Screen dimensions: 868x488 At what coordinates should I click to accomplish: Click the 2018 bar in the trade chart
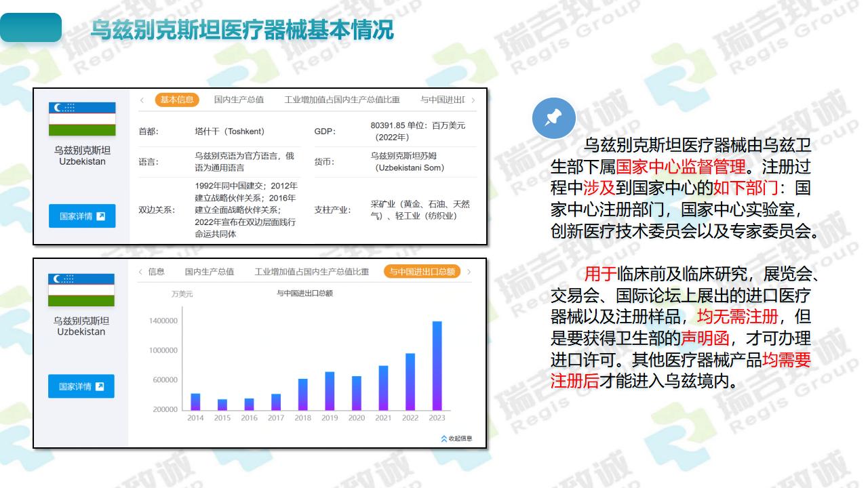pyautogui.click(x=302, y=394)
